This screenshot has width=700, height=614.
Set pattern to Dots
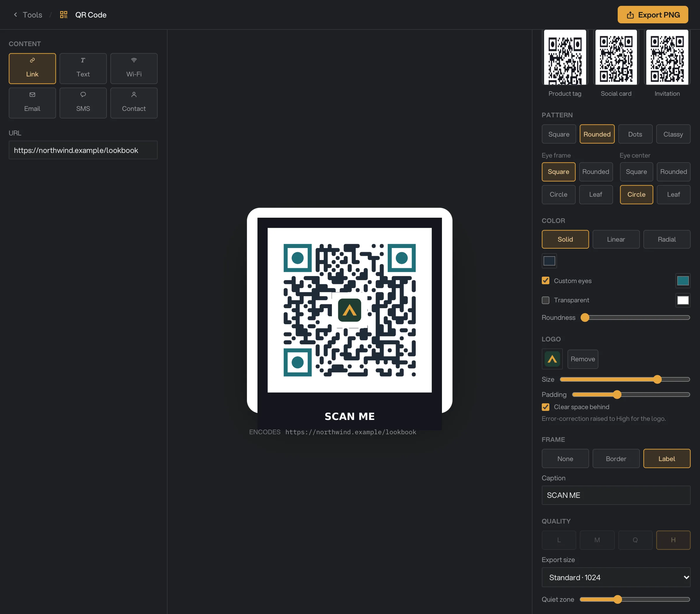click(635, 134)
